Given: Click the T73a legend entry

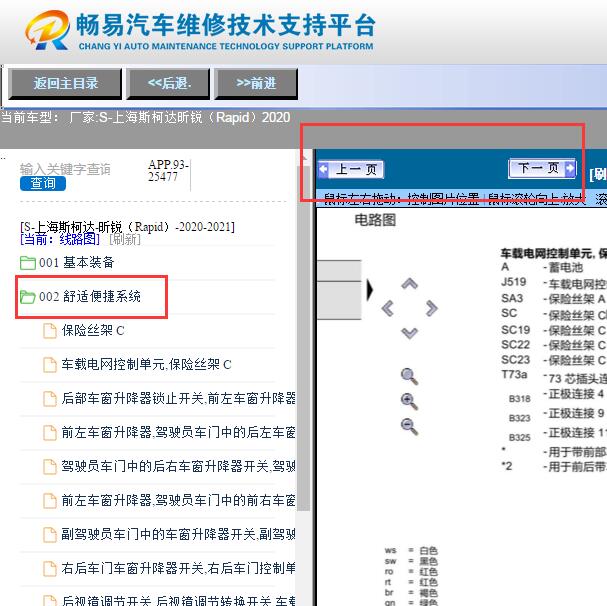Looking at the screenshot, I should click(514, 374).
